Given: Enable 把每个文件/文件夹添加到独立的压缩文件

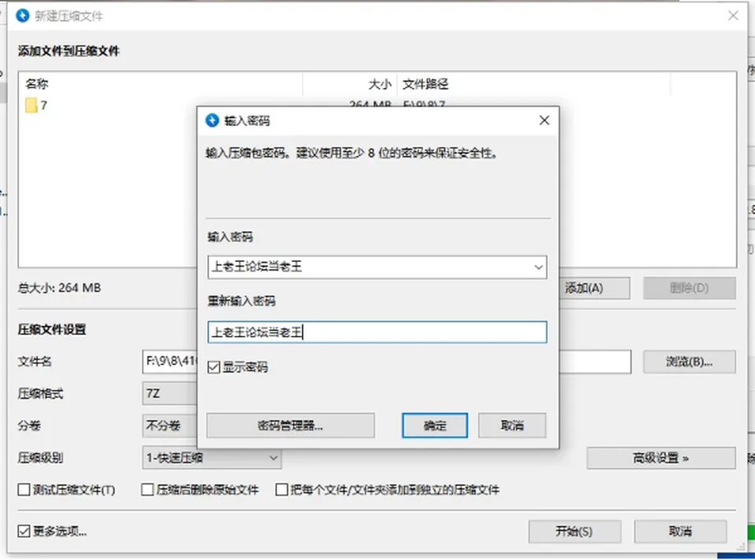Looking at the screenshot, I should coord(282,490).
